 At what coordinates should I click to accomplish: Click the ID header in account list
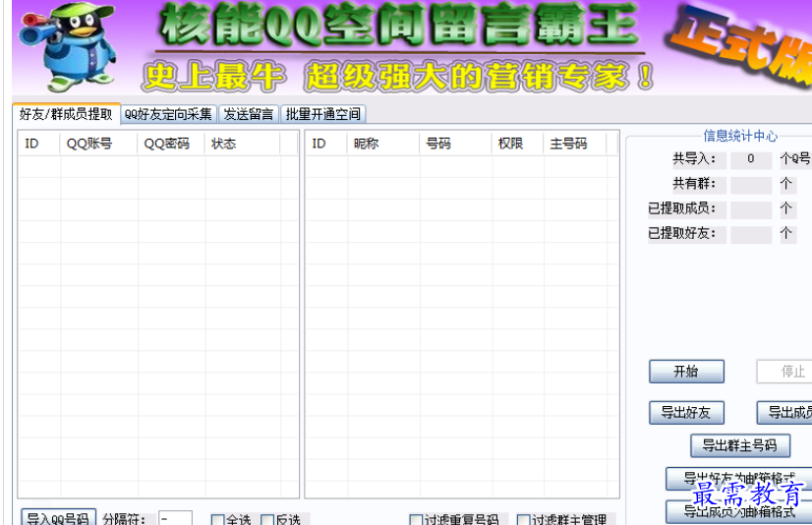tap(39, 144)
